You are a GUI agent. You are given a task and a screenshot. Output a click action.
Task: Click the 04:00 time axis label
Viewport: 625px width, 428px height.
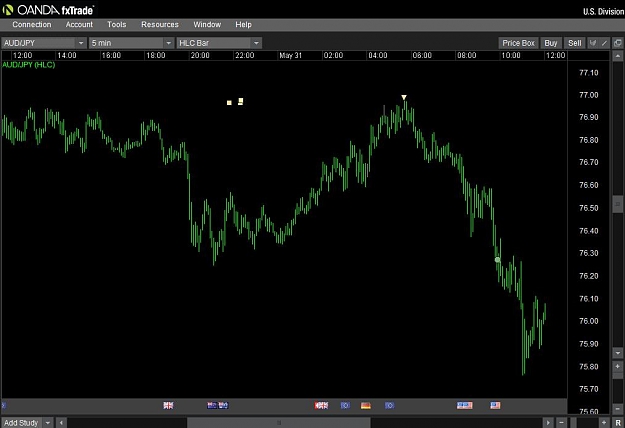point(377,55)
